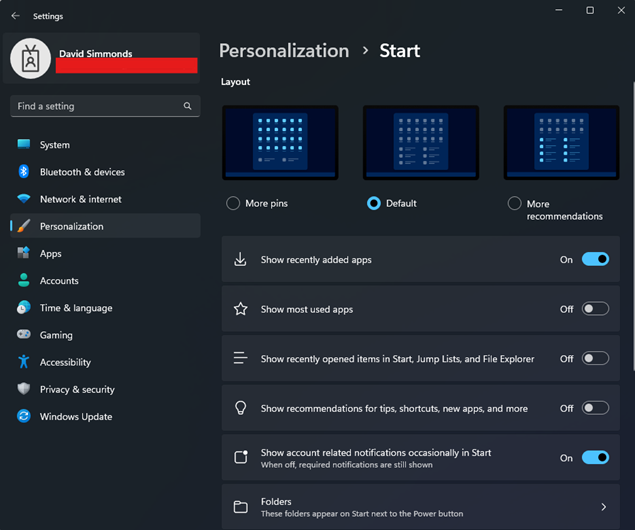Click the lightbulb recommendations icon
This screenshot has height=530, width=635.
tap(241, 408)
